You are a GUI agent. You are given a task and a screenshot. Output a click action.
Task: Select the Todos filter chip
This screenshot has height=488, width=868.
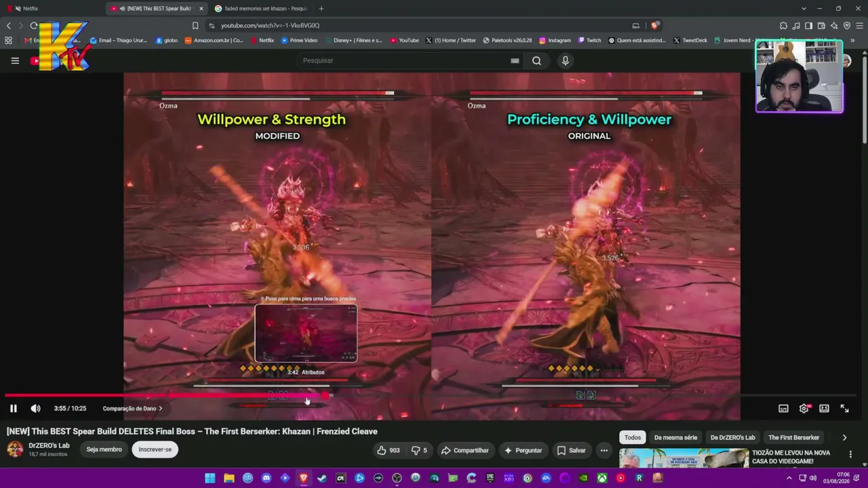(632, 437)
